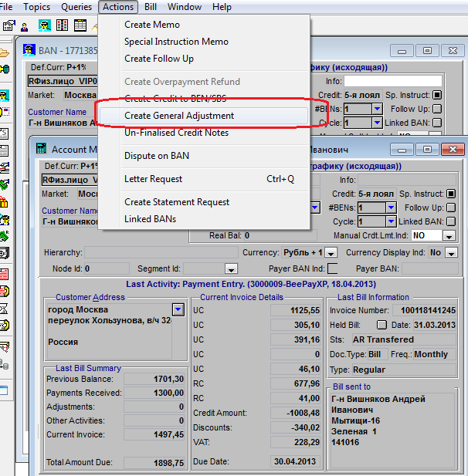
Task: Open Currency Display Ind dropdown
Action: [451, 252]
